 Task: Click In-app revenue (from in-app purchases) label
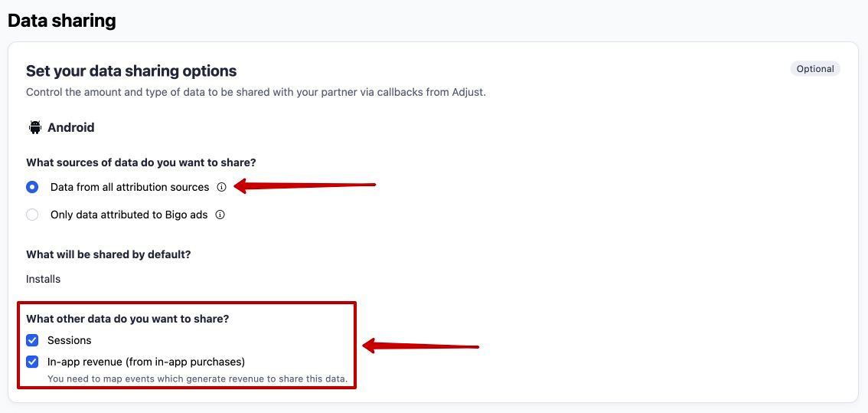click(x=146, y=362)
